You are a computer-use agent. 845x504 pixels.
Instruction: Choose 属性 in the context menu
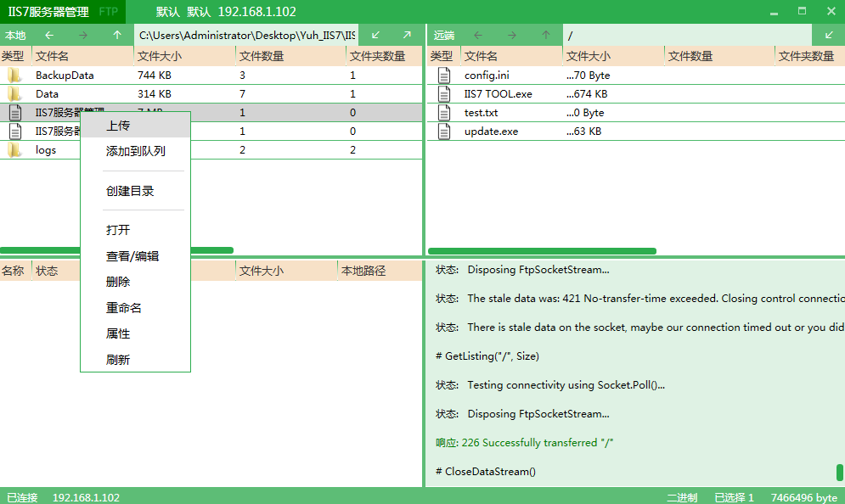pyautogui.click(x=135, y=333)
